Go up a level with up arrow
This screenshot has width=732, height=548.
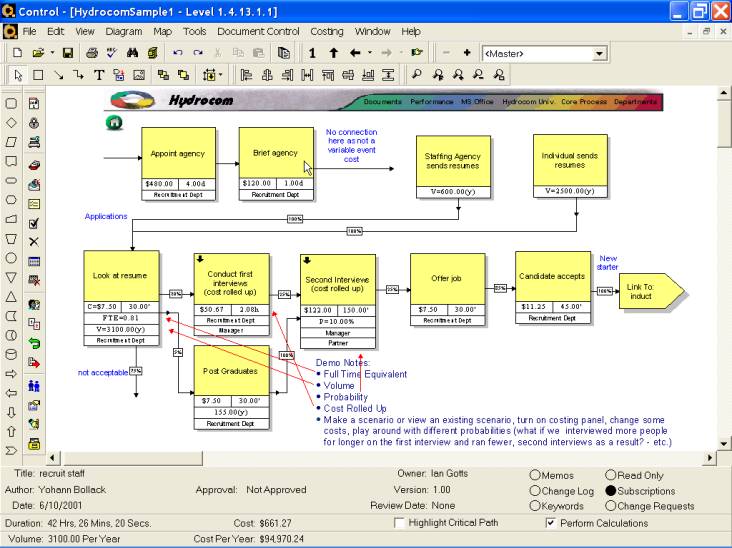(333, 53)
